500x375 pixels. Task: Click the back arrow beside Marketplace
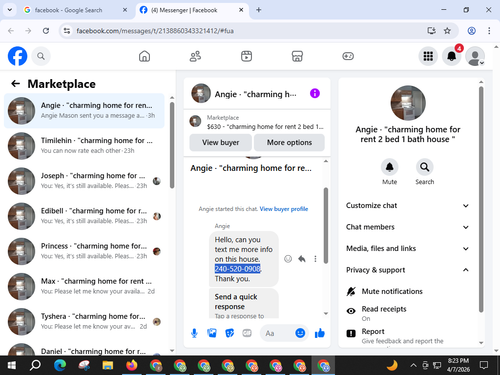point(15,83)
